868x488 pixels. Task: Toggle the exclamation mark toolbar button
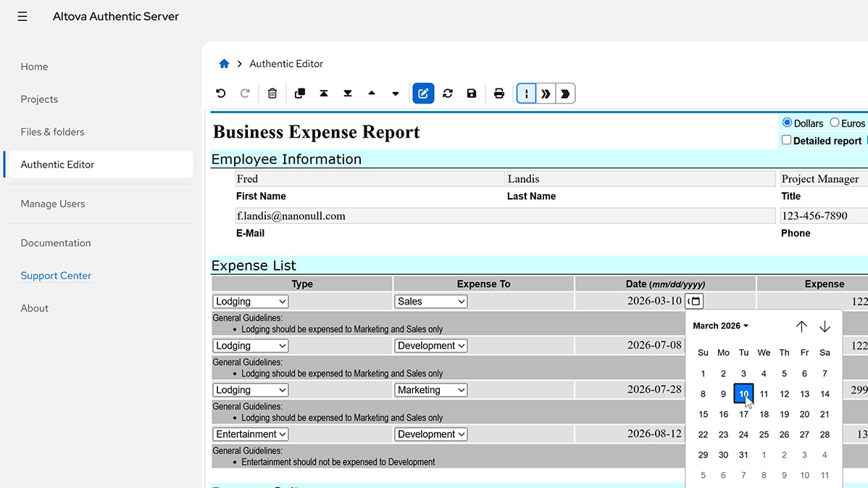coord(526,94)
